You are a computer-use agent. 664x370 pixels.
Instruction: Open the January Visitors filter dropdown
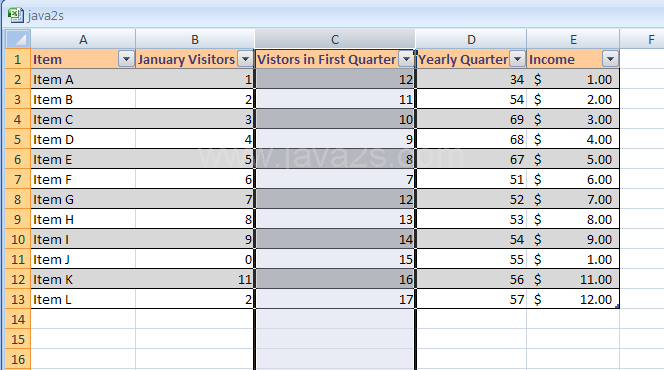[246, 59]
